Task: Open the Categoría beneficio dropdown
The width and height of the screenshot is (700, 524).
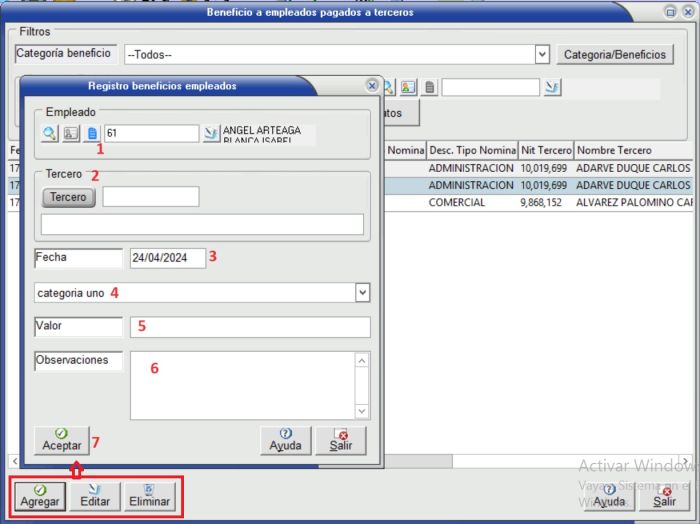Action: tap(542, 54)
